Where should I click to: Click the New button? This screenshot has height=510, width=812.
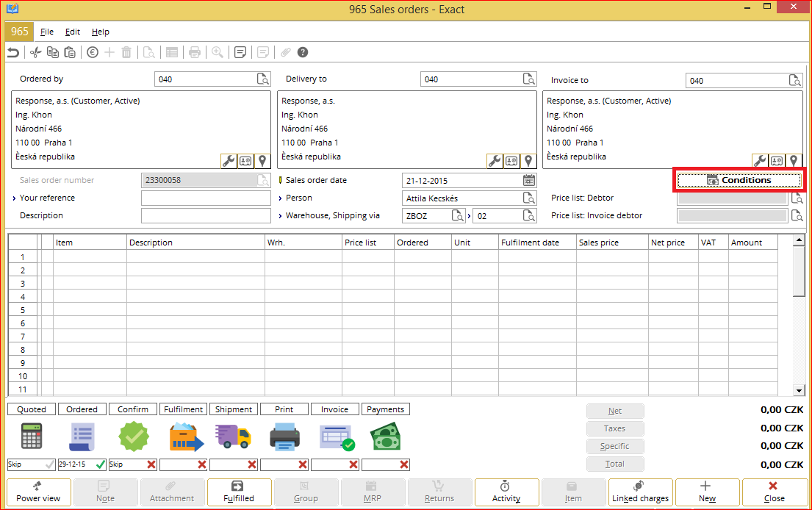click(707, 492)
